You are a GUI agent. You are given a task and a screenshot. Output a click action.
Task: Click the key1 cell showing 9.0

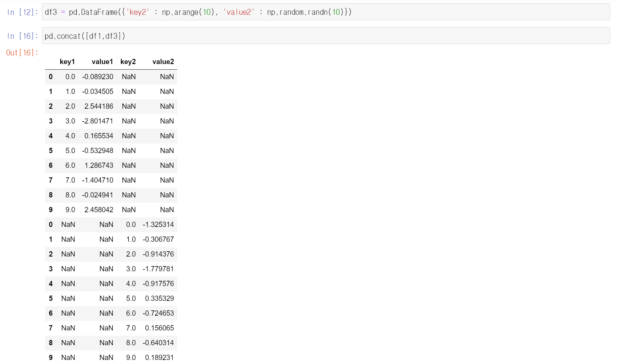[x=70, y=210]
